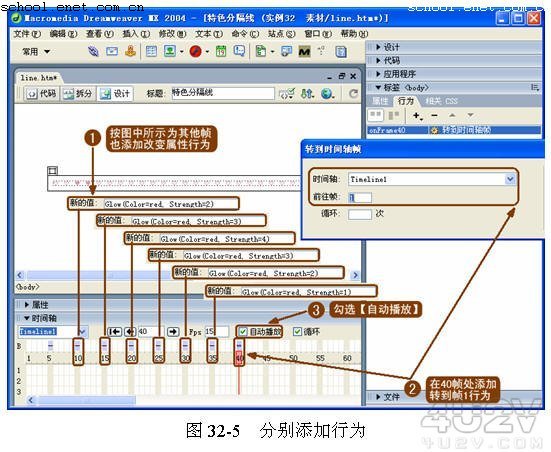This screenshot has width=551, height=452.
Task: Click the plus icon to add behavior
Action: pyautogui.click(x=417, y=115)
